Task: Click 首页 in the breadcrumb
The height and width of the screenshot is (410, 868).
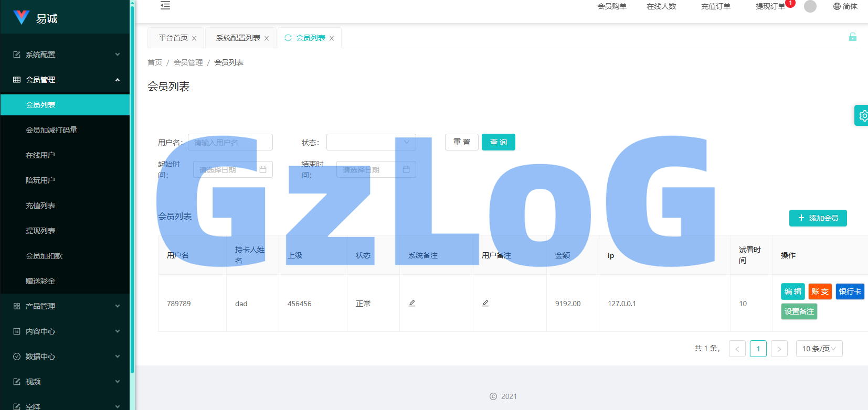Action: pos(155,62)
